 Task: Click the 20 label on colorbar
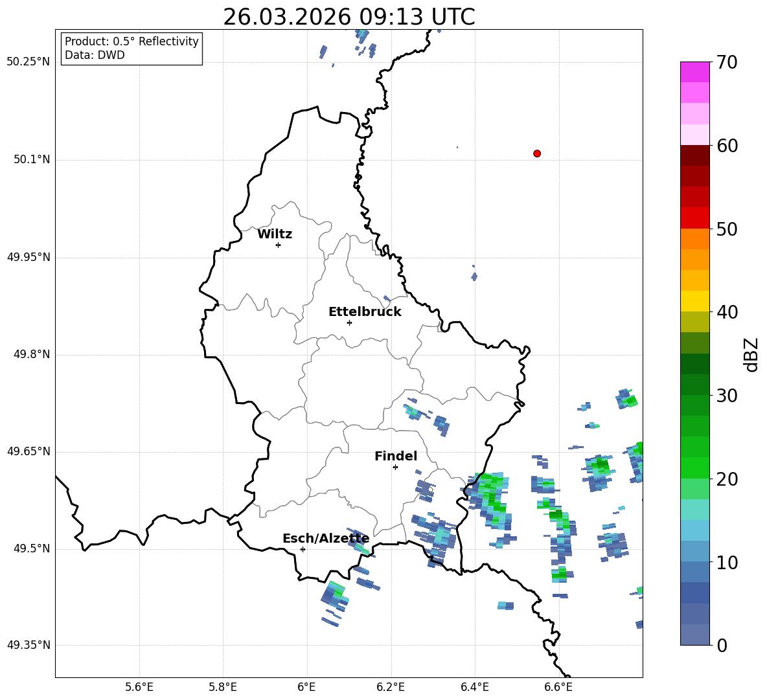727,479
